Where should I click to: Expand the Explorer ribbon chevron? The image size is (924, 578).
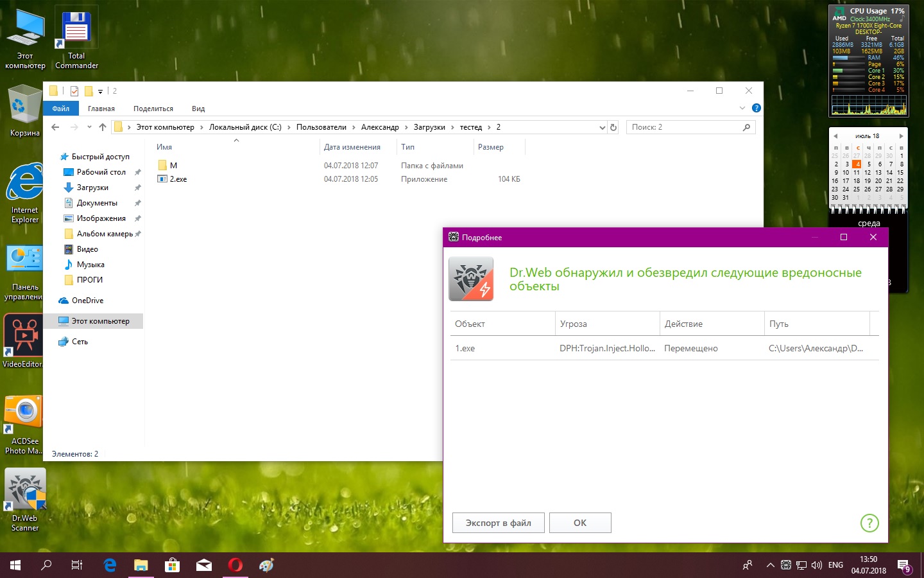coord(742,108)
